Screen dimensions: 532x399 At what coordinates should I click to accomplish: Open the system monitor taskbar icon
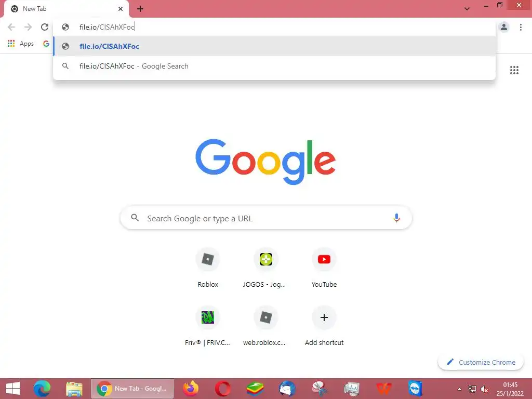(352, 389)
